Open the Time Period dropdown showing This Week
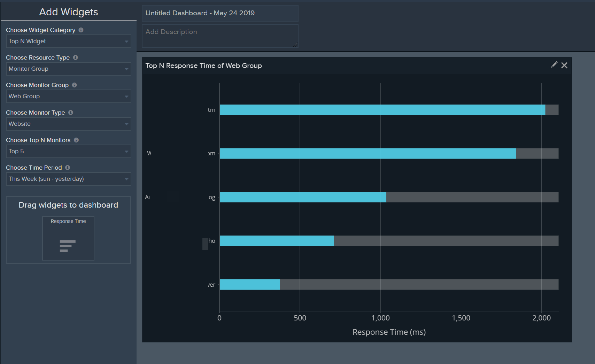This screenshot has width=595, height=364. 69,179
